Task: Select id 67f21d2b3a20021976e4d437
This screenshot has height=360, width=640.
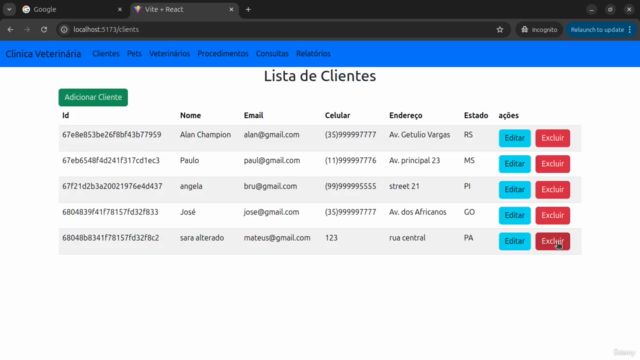Action: click(x=112, y=186)
